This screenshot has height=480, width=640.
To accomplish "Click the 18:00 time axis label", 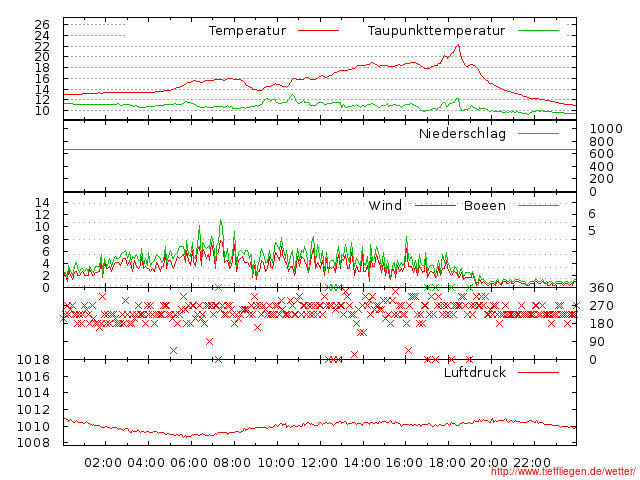I will coord(447,463).
